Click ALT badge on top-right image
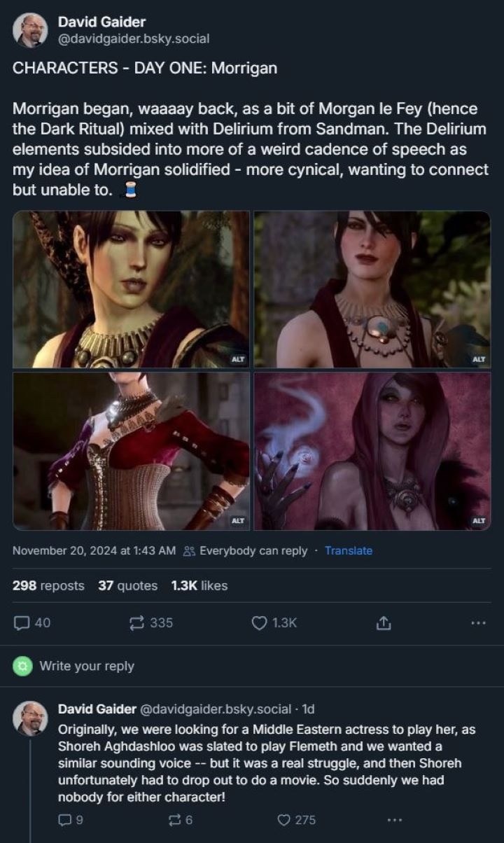The image size is (504, 843). click(479, 359)
